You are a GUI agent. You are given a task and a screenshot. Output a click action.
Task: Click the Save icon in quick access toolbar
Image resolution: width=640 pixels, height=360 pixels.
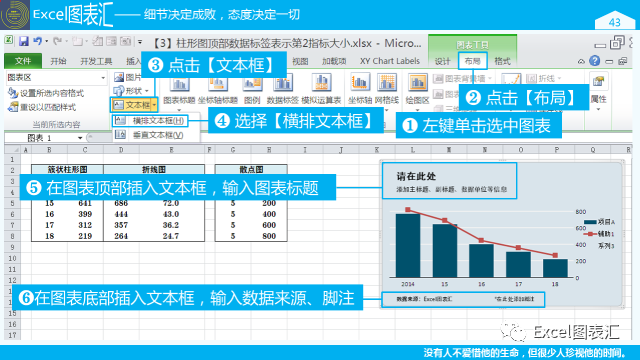(24, 41)
